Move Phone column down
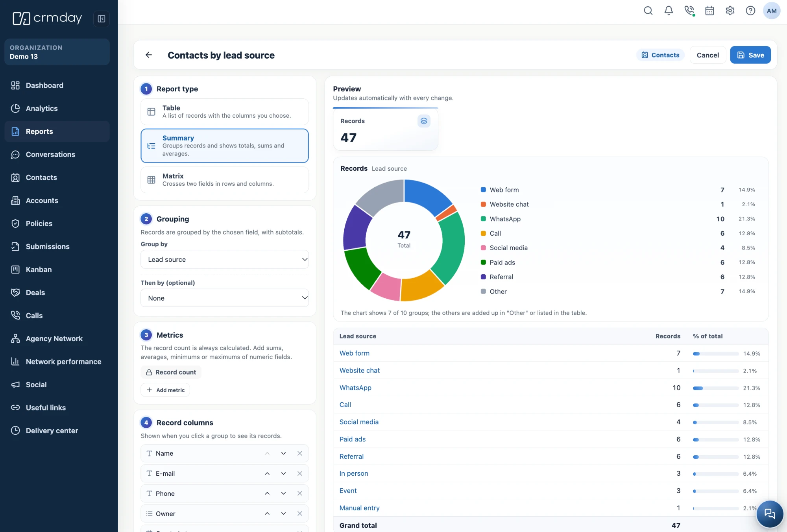Image resolution: width=787 pixels, height=532 pixels. 283,493
